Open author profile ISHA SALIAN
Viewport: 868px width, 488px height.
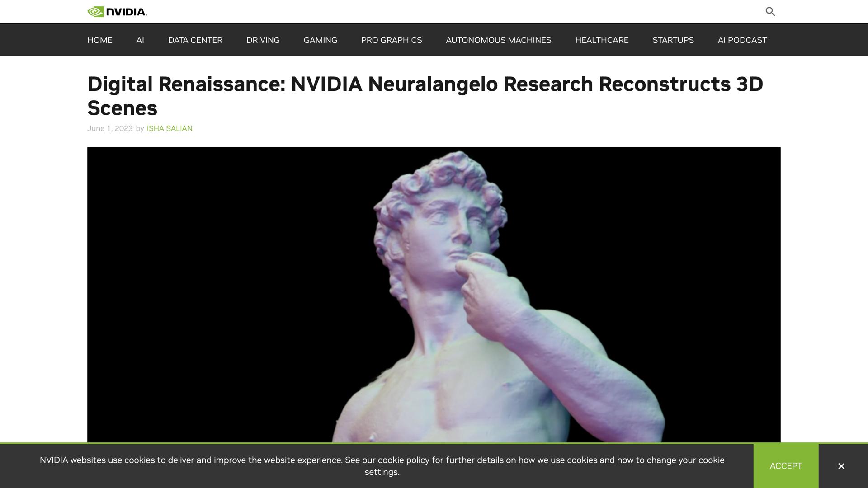[x=169, y=128]
